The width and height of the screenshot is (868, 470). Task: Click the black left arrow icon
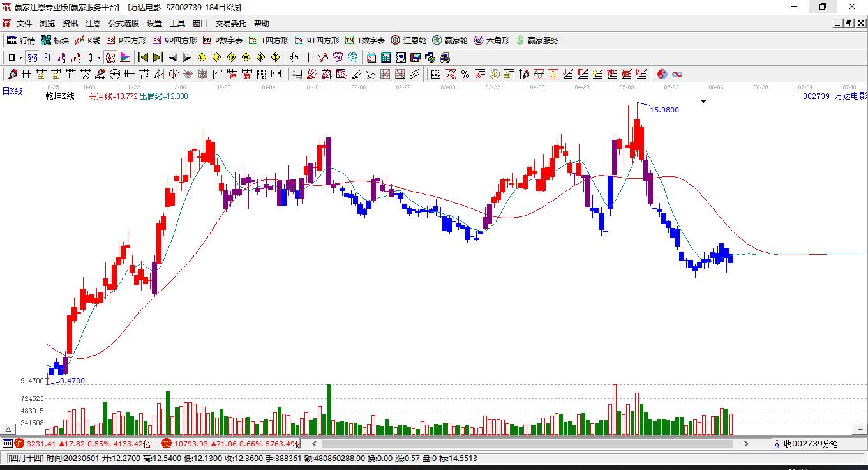coord(172,57)
